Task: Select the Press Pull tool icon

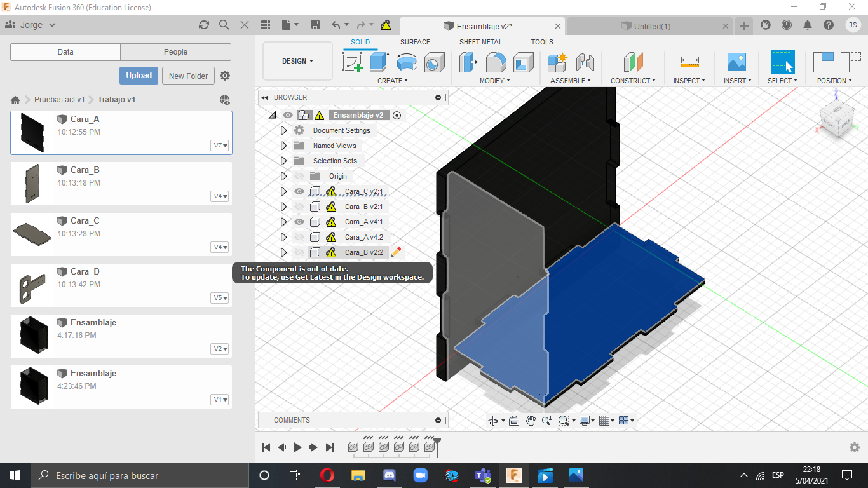Action: [x=469, y=62]
